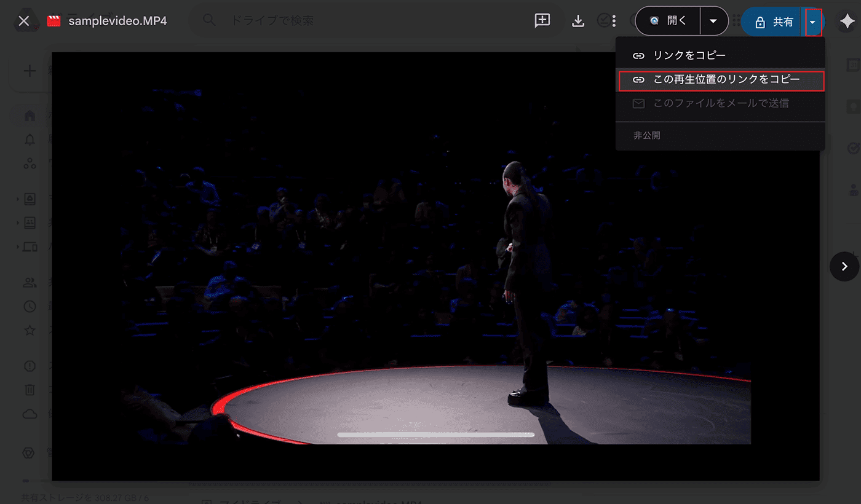The width and height of the screenshot is (861, 504).
Task: Open the workspaces three-circle sidebar icon
Action: coord(30,163)
